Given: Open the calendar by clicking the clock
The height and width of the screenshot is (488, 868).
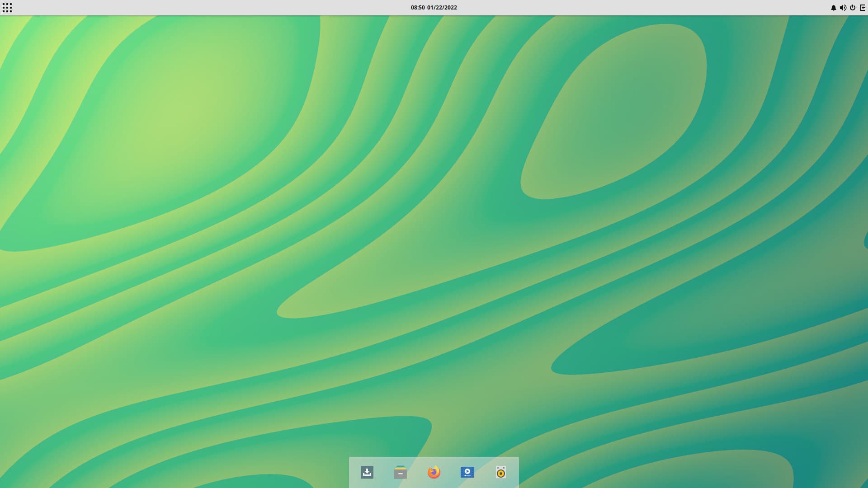Looking at the screenshot, I should pyautogui.click(x=434, y=7).
